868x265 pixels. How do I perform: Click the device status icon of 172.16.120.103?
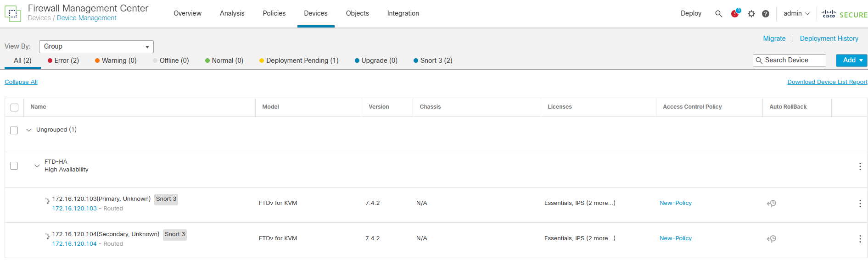pyautogui.click(x=47, y=201)
